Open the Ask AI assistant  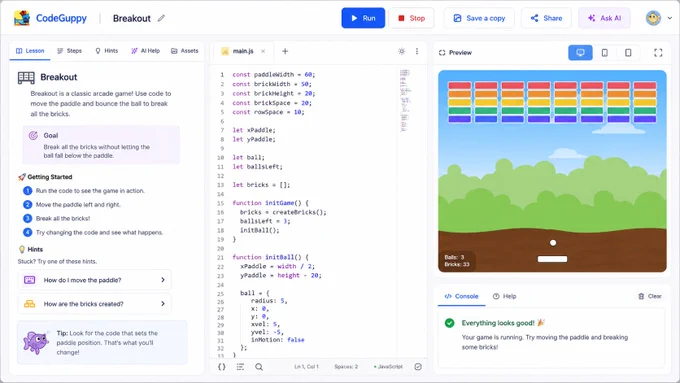pyautogui.click(x=604, y=18)
